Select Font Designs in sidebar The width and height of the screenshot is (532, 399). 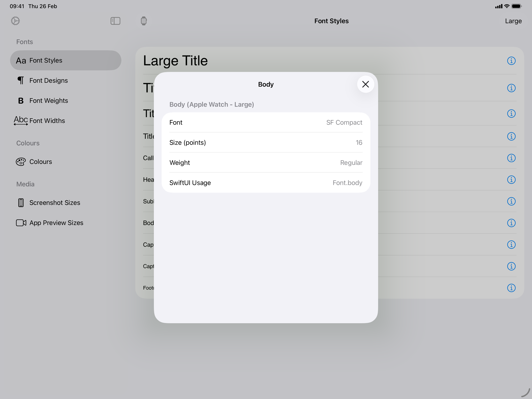[x=48, y=80]
